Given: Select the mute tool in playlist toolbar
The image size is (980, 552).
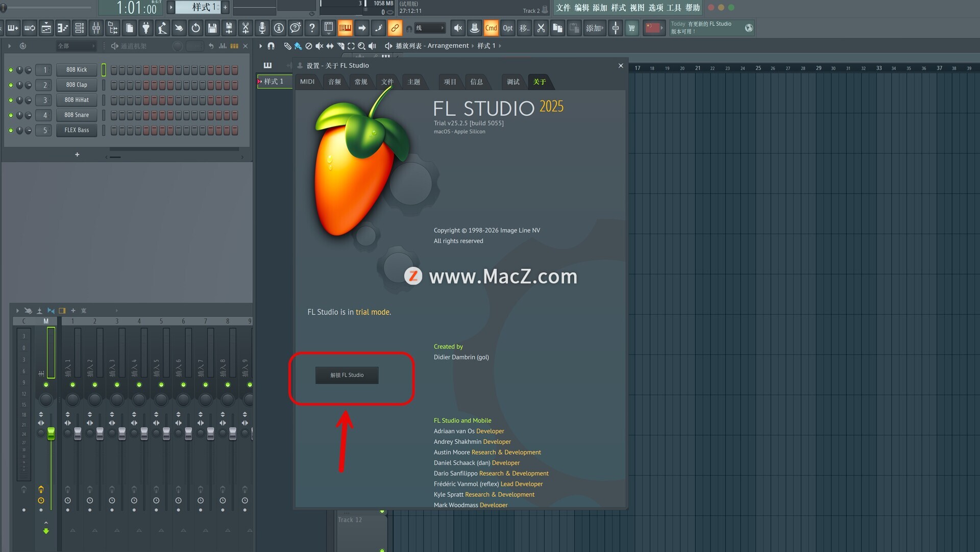Looking at the screenshot, I should pyautogui.click(x=320, y=46).
